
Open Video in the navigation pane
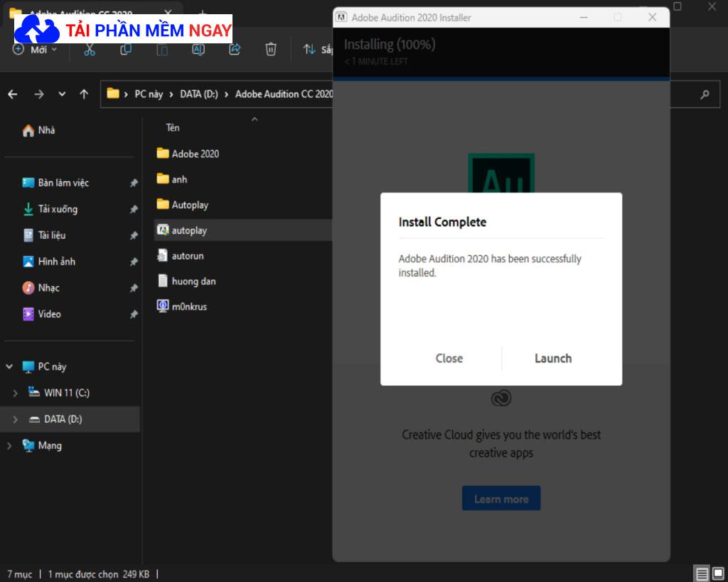(49, 314)
